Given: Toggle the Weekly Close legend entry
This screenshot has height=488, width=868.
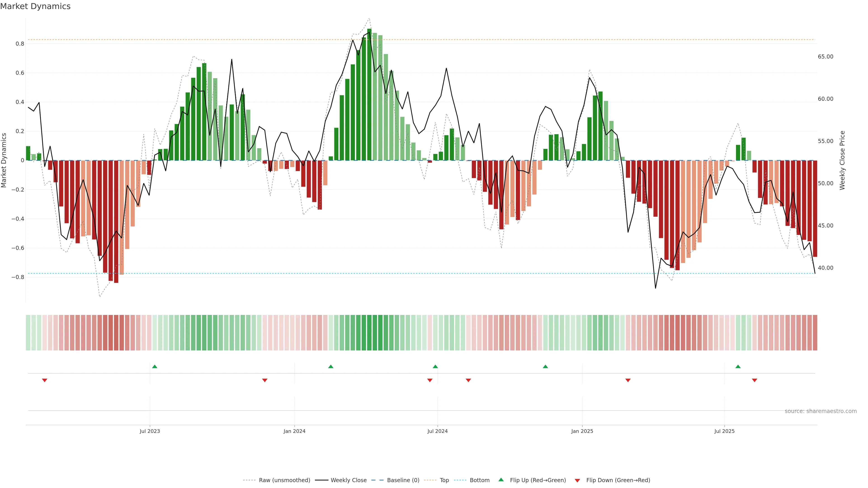Looking at the screenshot, I should pos(348,480).
